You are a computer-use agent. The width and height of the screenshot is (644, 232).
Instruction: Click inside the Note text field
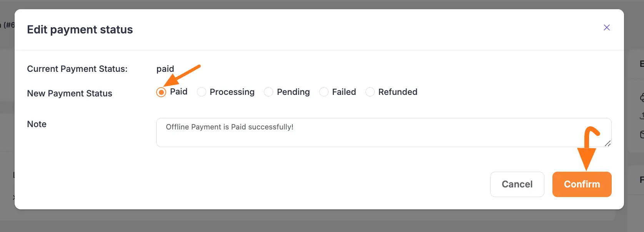tap(346, 132)
